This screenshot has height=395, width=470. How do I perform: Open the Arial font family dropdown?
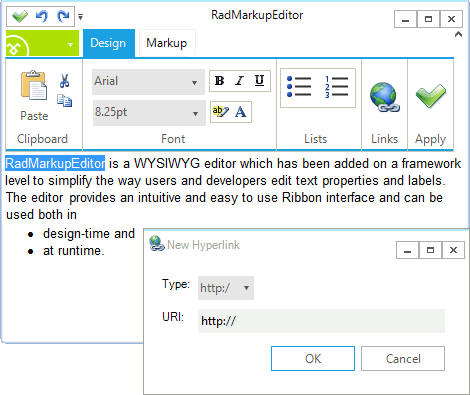click(x=148, y=82)
